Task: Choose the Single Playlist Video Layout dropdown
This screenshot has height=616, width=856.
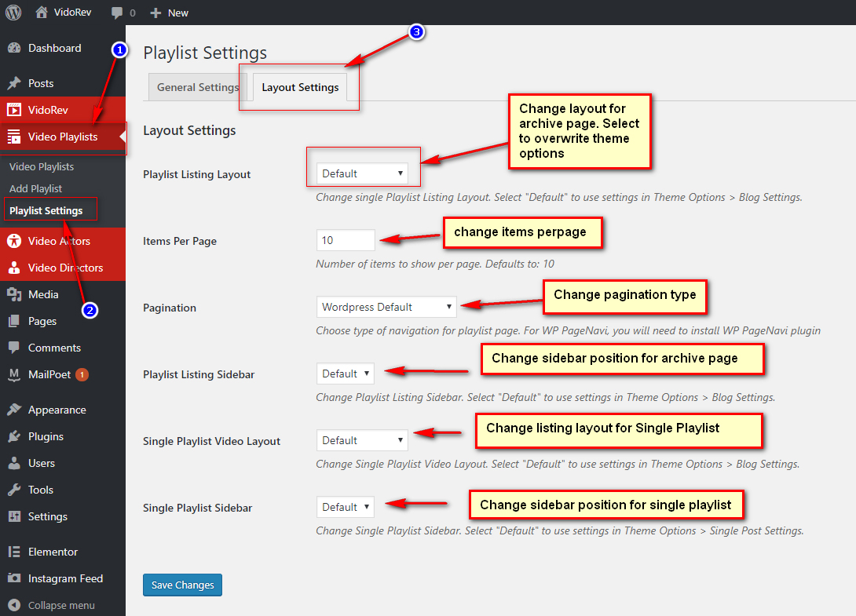Action: (x=362, y=440)
